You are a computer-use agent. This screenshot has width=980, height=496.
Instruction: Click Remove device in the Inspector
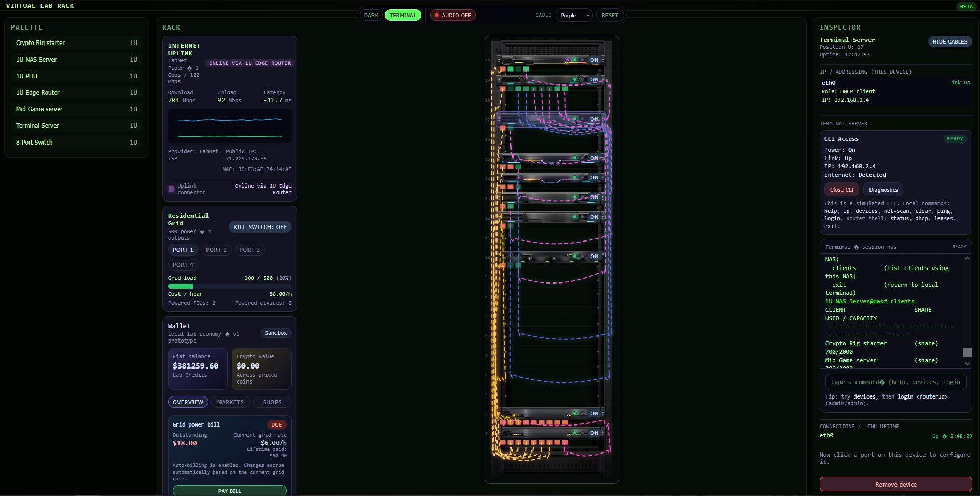click(895, 484)
